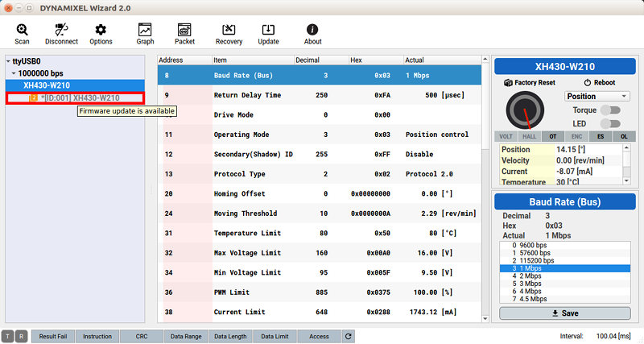Select 1 Mbps baud option
Viewport: 644px width, 344px height.
565,268
